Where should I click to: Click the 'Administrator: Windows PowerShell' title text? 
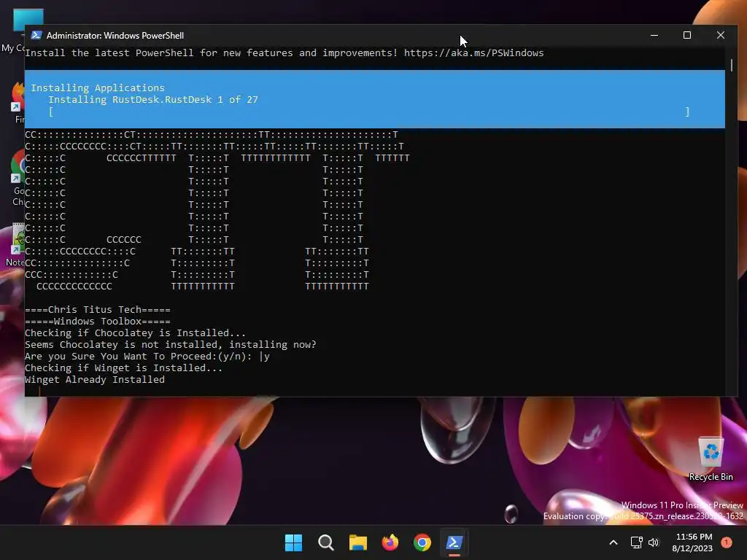point(115,36)
